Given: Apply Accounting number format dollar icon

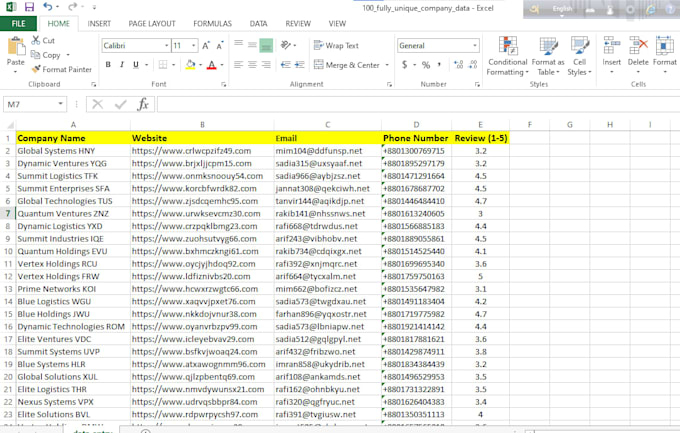Looking at the screenshot, I should pyautogui.click(x=405, y=65).
